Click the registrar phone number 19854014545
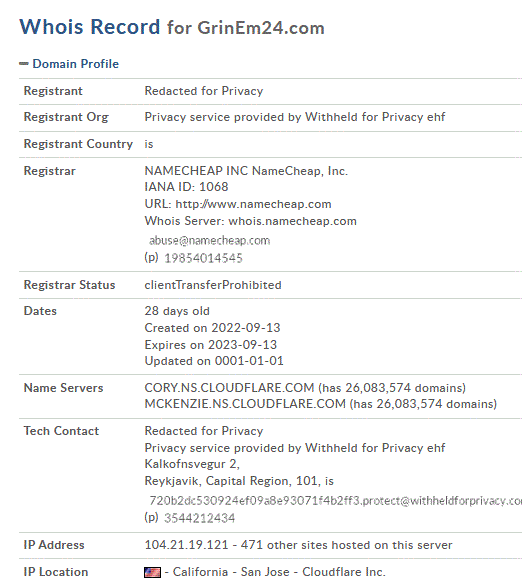 click(203, 258)
